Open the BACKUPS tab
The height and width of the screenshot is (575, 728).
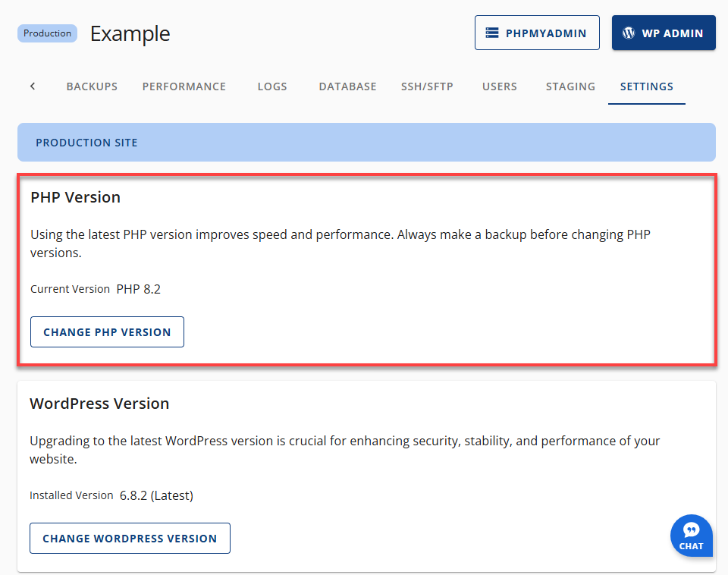(92, 86)
